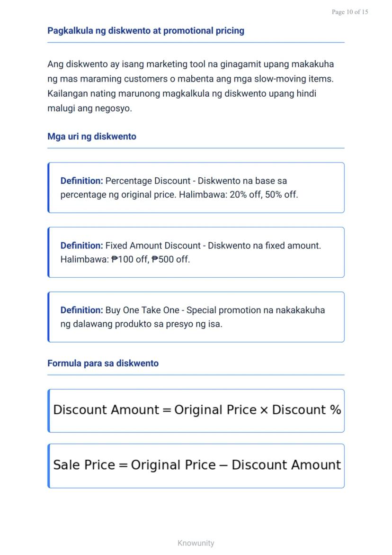
Task: Click the Discount Amount formula box
Action: 196,410
